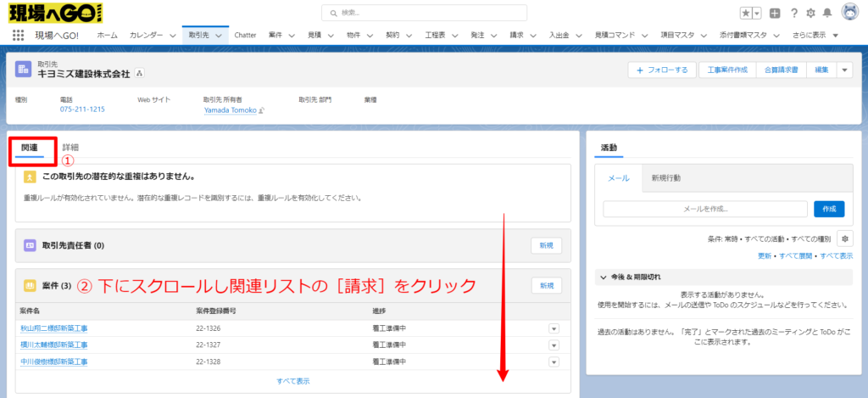The width and height of the screenshot is (868, 398).
Task: Click the 取引先責任者 related list icon
Action: pos(30,245)
